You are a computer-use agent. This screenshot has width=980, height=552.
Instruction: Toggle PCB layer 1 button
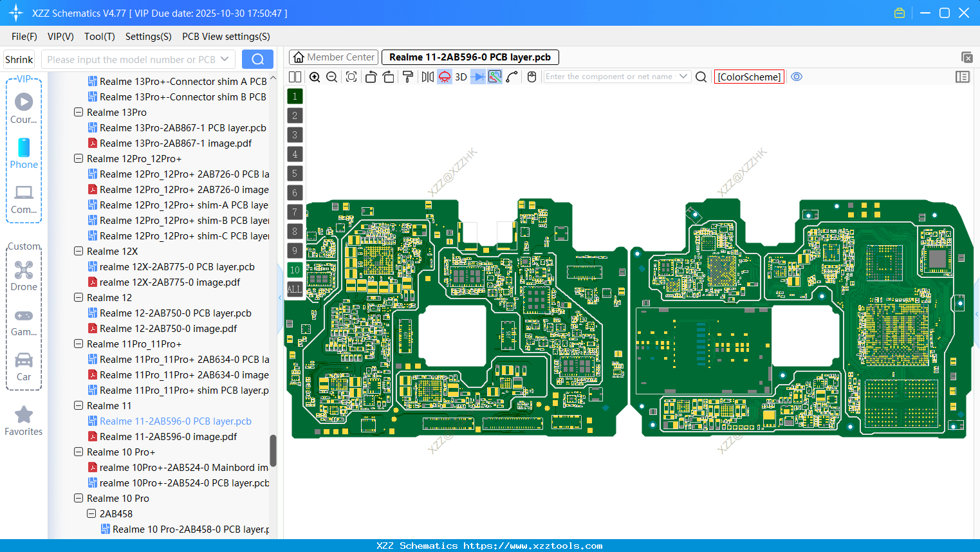point(295,97)
